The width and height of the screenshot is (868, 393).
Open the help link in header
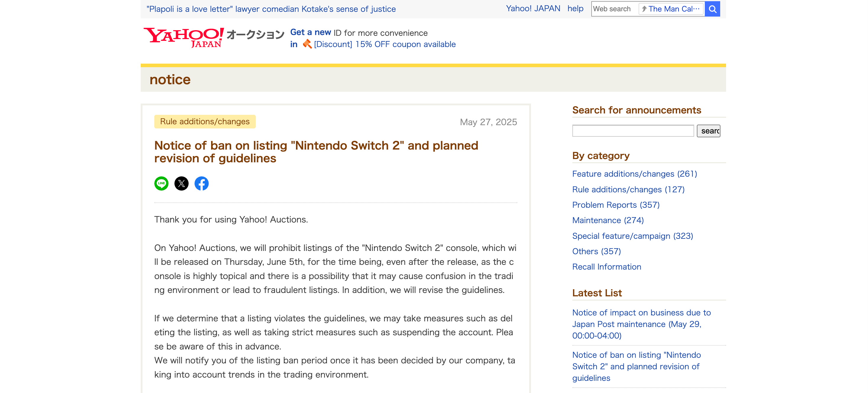(575, 8)
